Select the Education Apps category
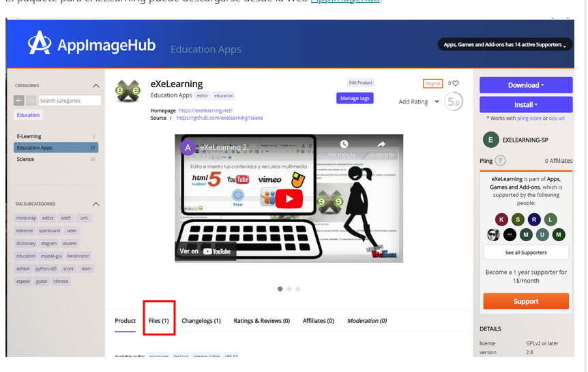Screen dimensions: 588x372 coord(56,148)
